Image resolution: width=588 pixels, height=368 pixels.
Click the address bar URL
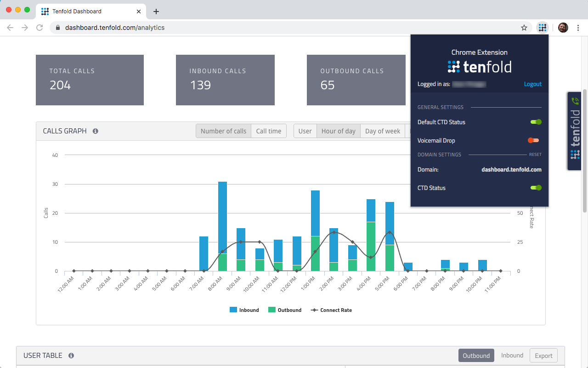coord(115,28)
